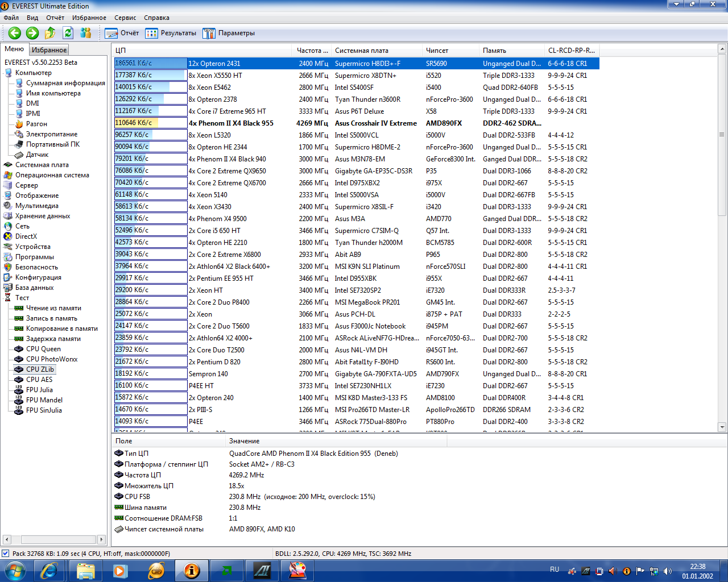Click the green Forward arrow toolbar icon
The width and height of the screenshot is (728, 582).
pos(32,33)
